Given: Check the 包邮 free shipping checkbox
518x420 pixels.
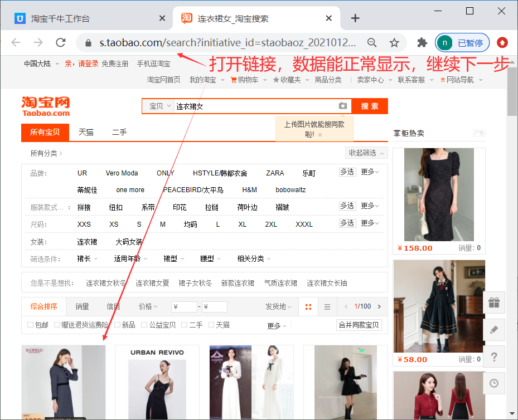Looking at the screenshot, I should coord(31,325).
